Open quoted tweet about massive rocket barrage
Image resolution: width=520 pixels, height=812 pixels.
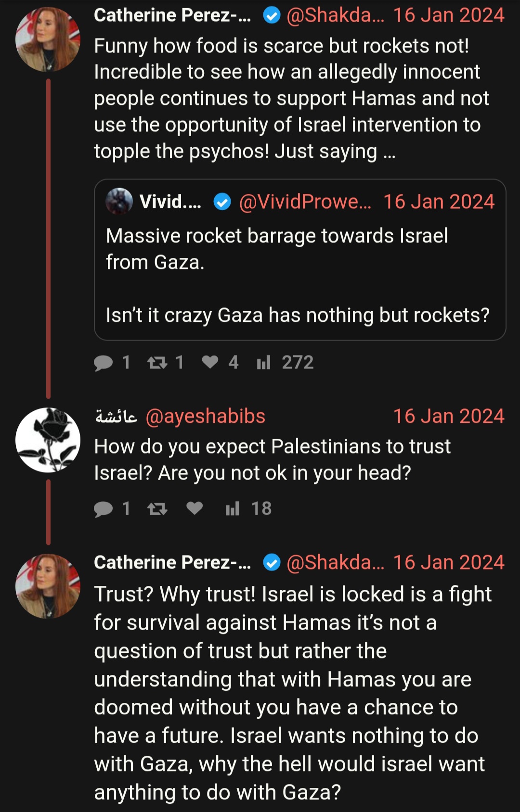pos(300,260)
